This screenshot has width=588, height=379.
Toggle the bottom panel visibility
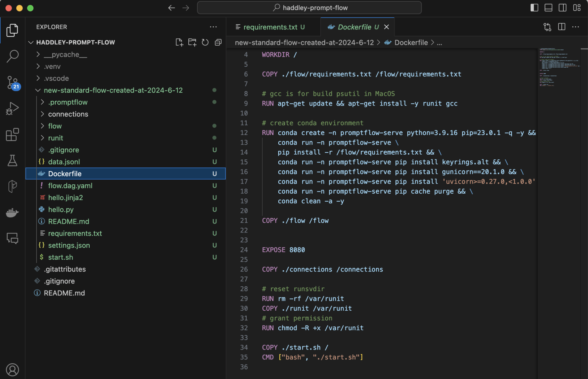click(548, 8)
